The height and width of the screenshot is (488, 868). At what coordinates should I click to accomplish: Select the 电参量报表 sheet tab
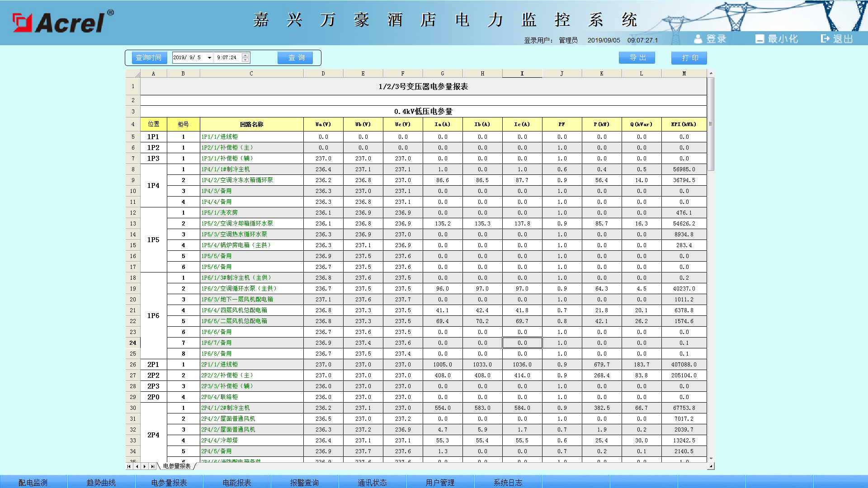[x=177, y=466]
